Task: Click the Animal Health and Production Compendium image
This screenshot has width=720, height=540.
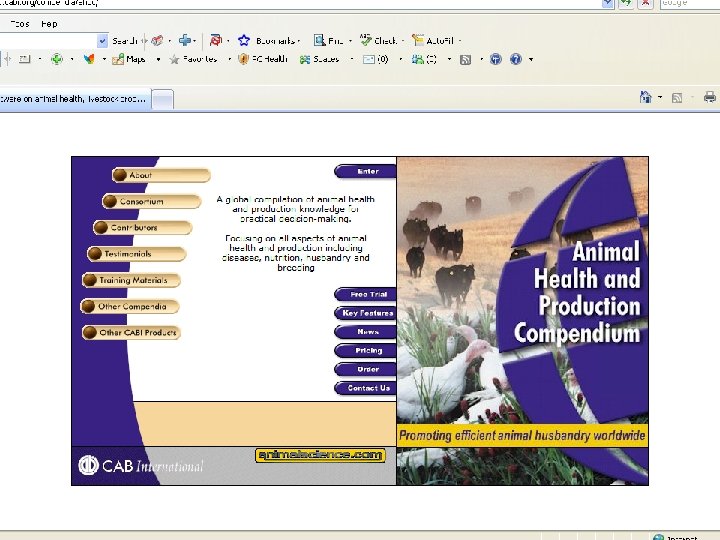Action: click(523, 321)
